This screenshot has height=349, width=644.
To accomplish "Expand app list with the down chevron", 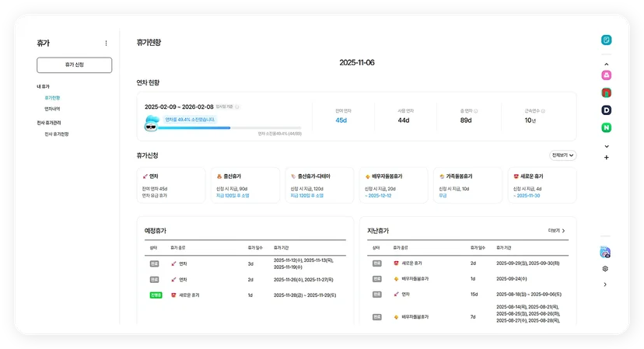I will pyautogui.click(x=606, y=146).
